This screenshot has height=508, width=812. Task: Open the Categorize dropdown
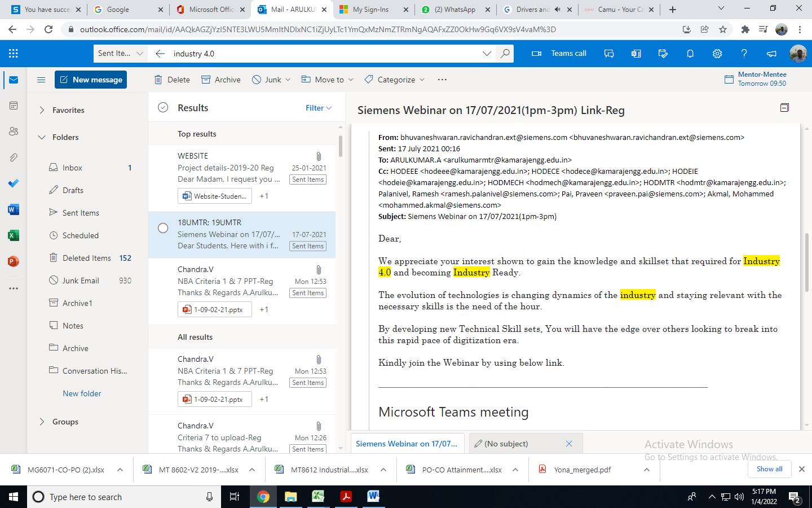395,80
